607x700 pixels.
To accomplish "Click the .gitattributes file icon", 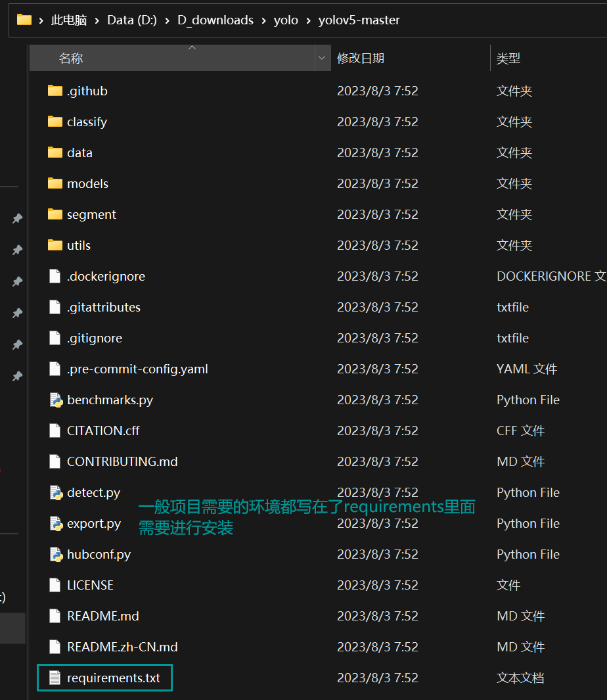I will pos(55,307).
